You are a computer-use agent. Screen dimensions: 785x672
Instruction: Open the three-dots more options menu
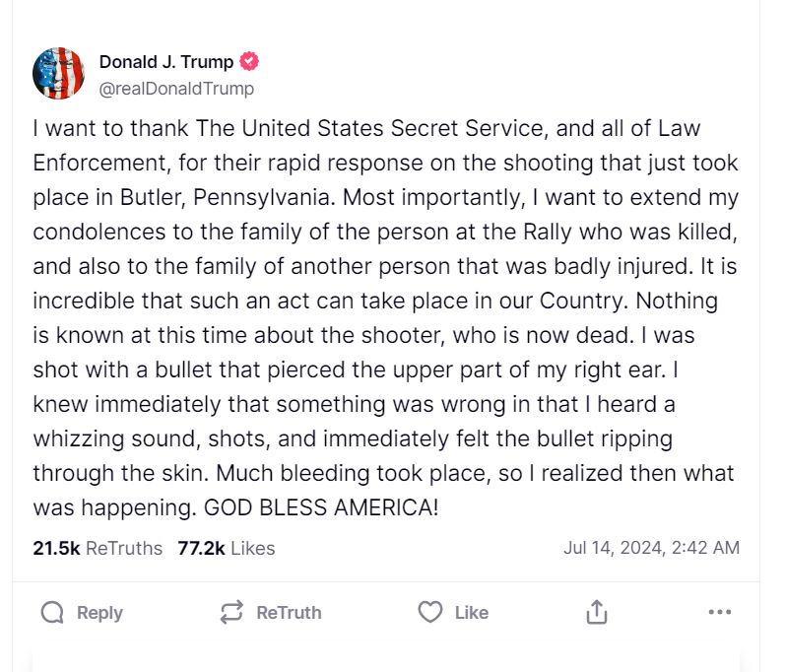(720, 613)
